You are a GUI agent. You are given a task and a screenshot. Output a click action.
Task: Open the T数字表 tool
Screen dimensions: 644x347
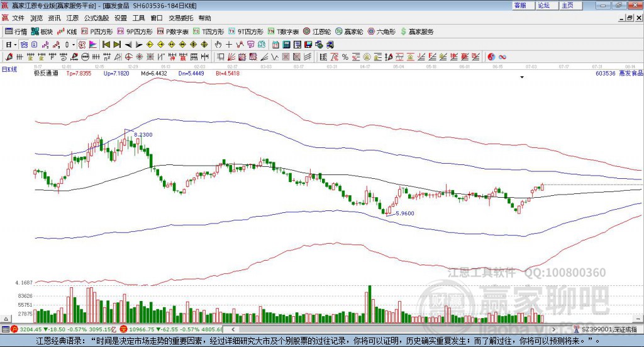pyautogui.click(x=284, y=31)
